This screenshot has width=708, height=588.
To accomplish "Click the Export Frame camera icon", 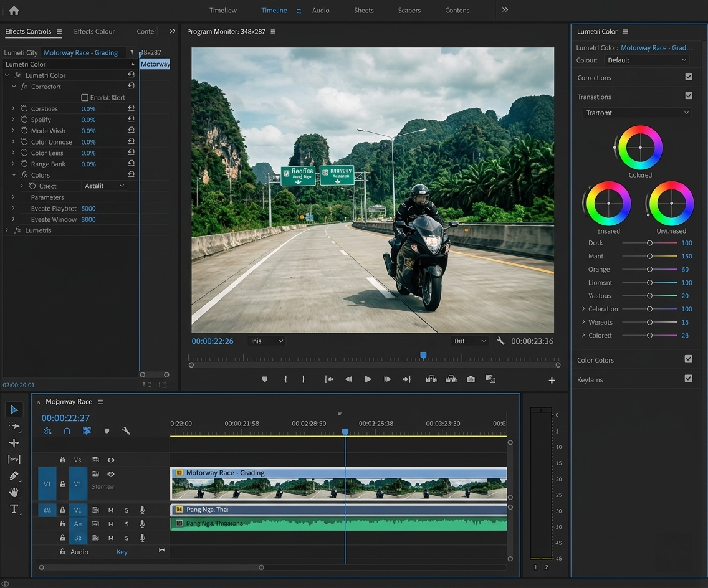I will tap(471, 379).
